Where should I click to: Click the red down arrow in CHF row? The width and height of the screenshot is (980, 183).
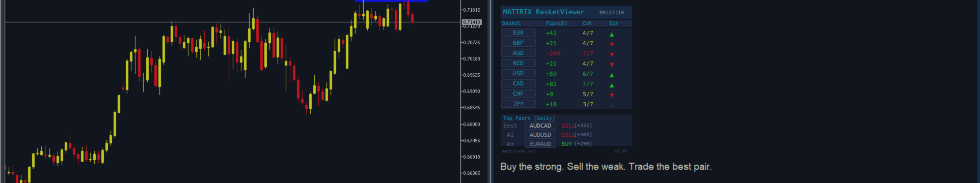(612, 95)
